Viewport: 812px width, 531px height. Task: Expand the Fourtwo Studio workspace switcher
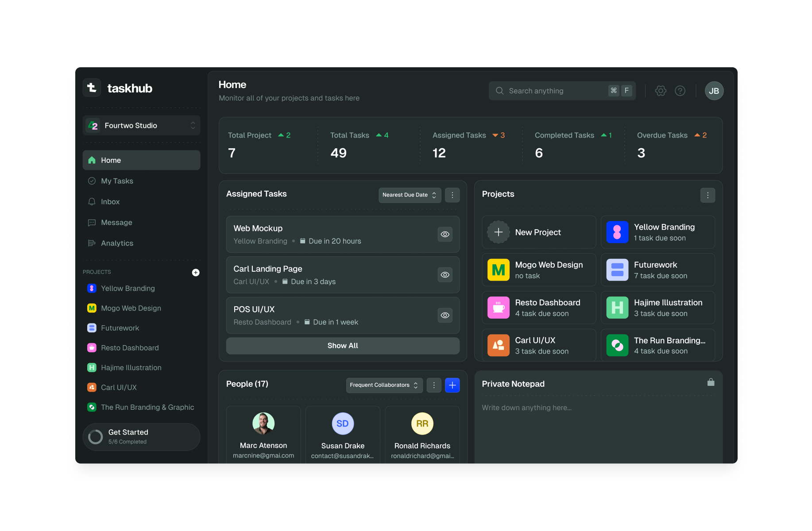pyautogui.click(x=141, y=125)
